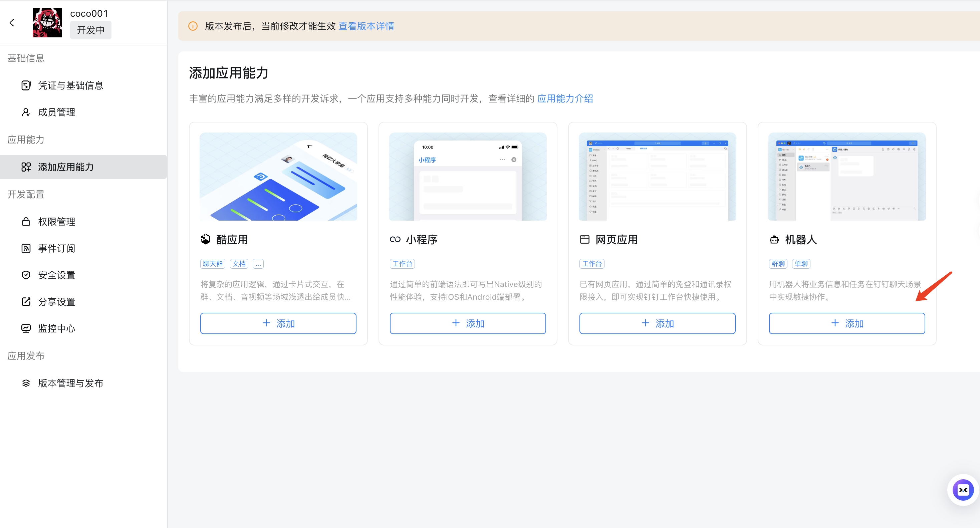Viewport: 980px width, 528px height.
Task: Click the layers icon for 版本管理与发布
Action: coord(26,383)
